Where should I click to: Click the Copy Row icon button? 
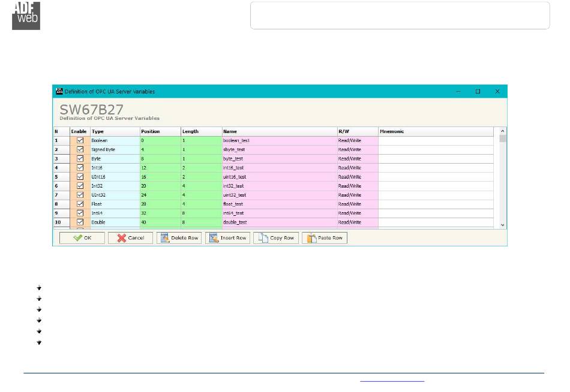point(275,238)
